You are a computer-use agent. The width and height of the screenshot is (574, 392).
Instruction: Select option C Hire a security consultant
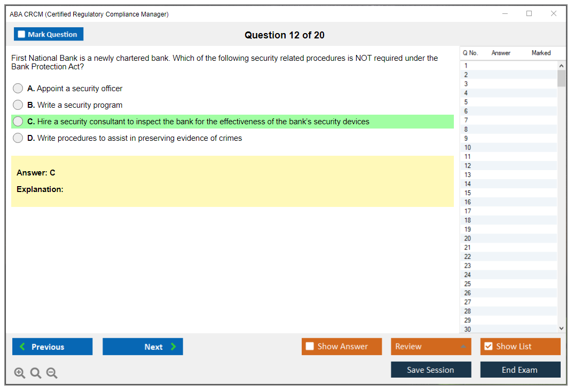[18, 122]
